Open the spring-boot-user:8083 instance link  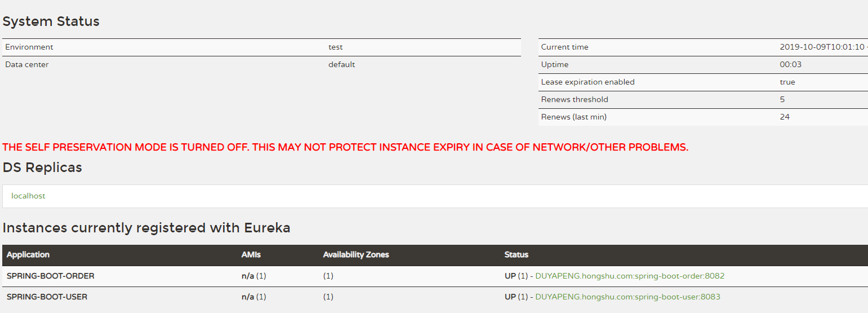(627, 297)
